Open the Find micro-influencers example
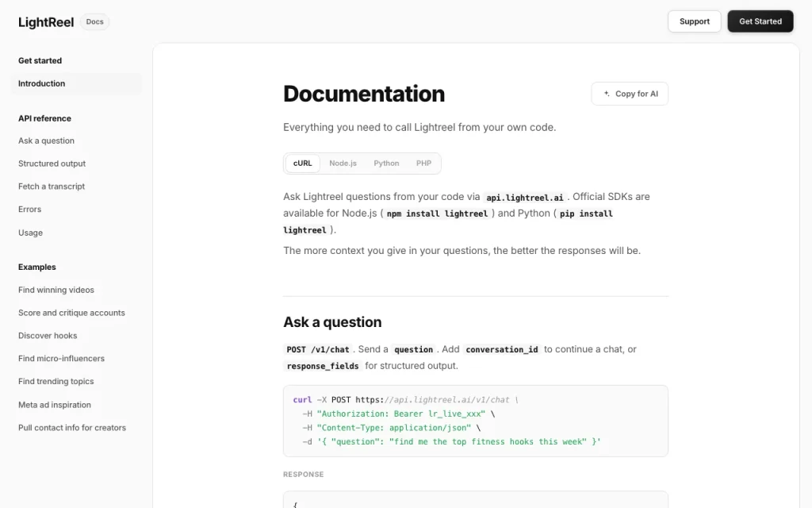The height and width of the screenshot is (508, 812). coord(61,358)
